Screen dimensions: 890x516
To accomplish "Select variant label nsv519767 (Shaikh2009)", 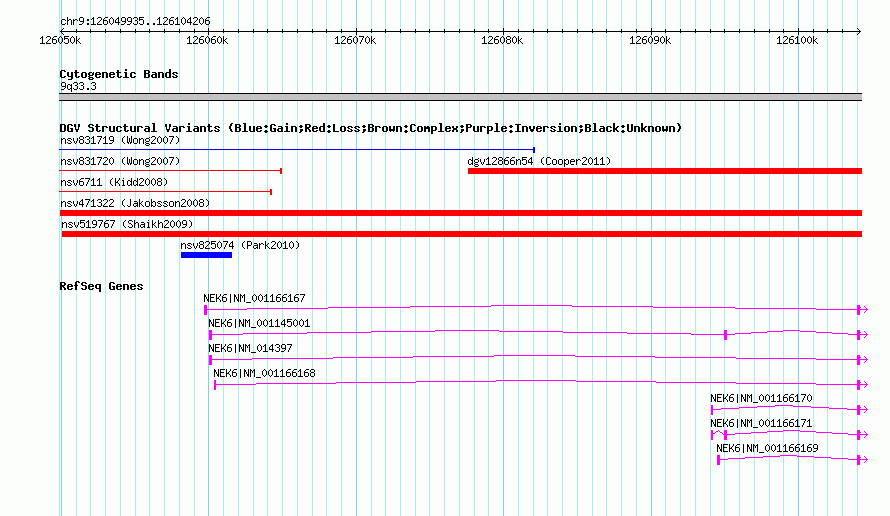I will [x=127, y=224].
